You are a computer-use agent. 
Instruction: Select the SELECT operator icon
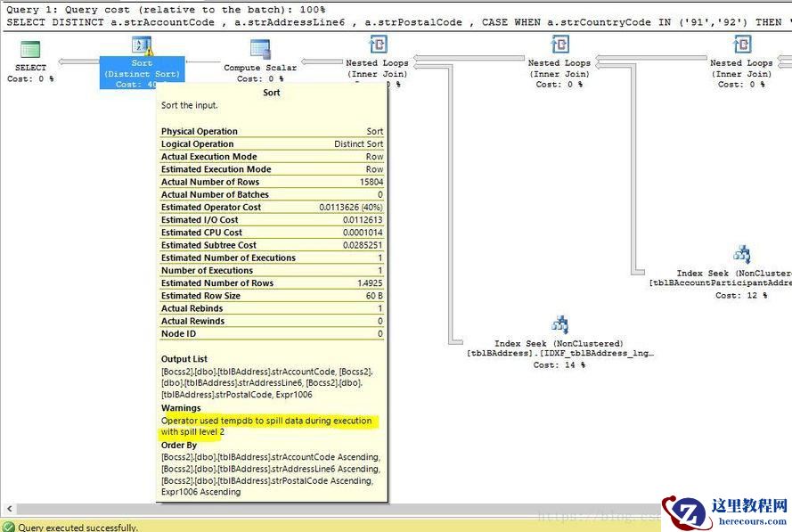tap(30, 50)
